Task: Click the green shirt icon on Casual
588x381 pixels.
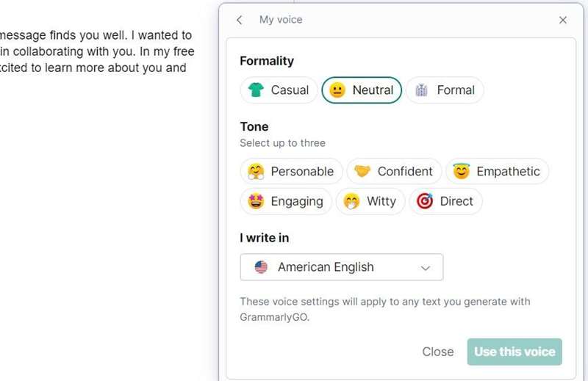Action: pos(256,90)
